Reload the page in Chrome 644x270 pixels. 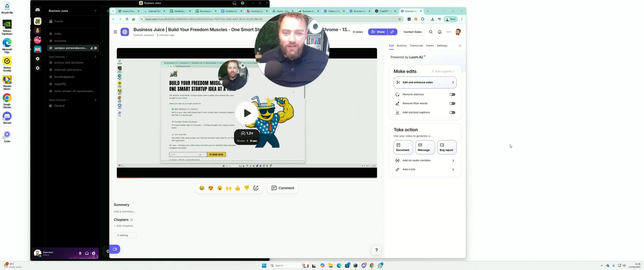[x=127, y=19]
